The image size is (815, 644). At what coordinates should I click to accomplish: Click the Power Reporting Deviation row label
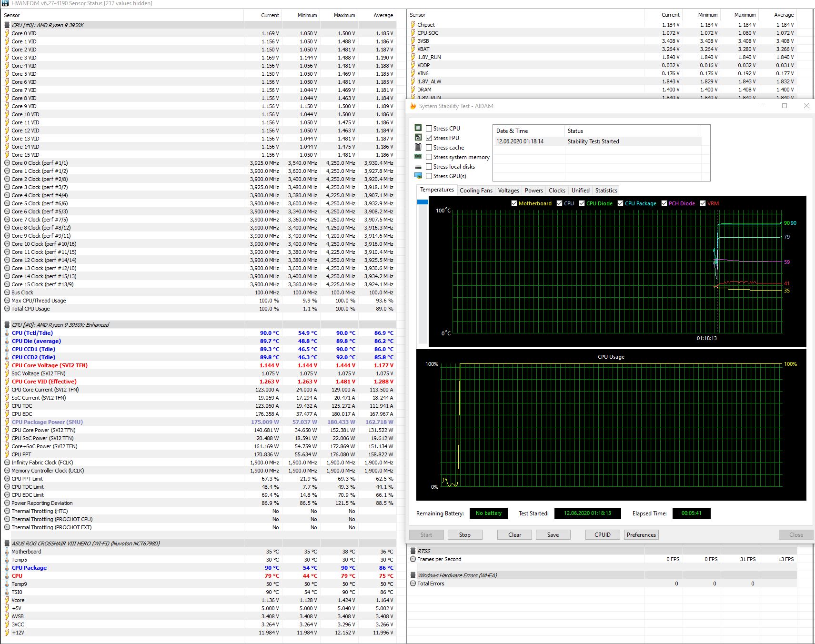click(42, 503)
